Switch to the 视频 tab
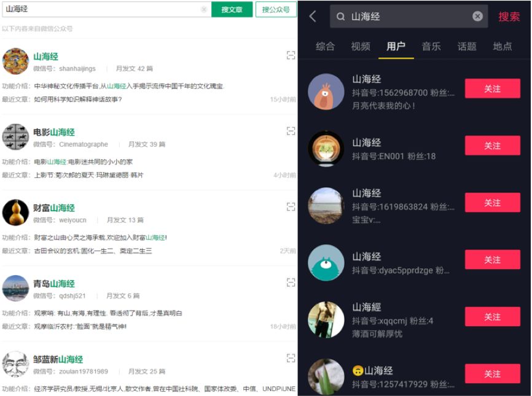 click(361, 46)
